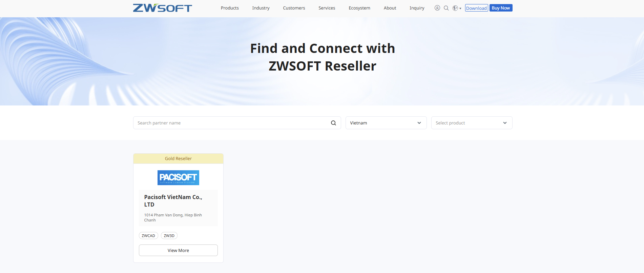The height and width of the screenshot is (273, 644).
Task: Open the Products menu
Action: pyautogui.click(x=230, y=8)
